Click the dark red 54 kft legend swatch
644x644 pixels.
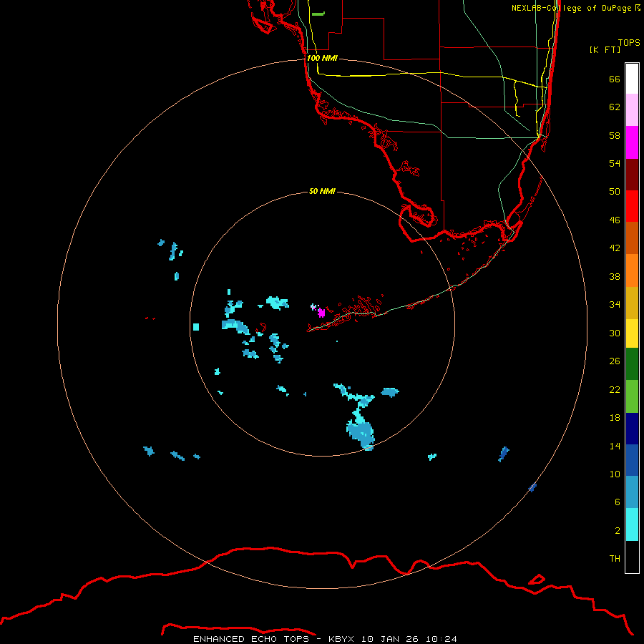[x=632, y=174]
